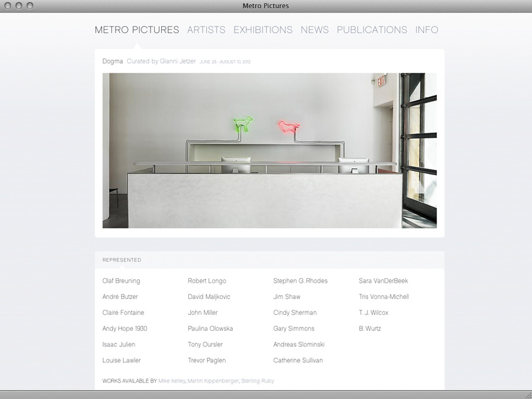The height and width of the screenshot is (399, 532).
Task: Go to B. Wurtz
Action: coord(370,329)
